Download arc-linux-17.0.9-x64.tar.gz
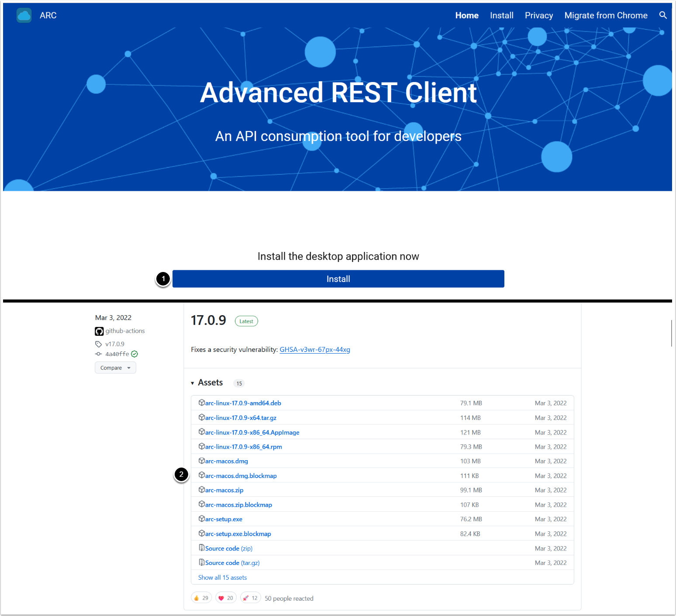This screenshot has width=676, height=616. (241, 418)
